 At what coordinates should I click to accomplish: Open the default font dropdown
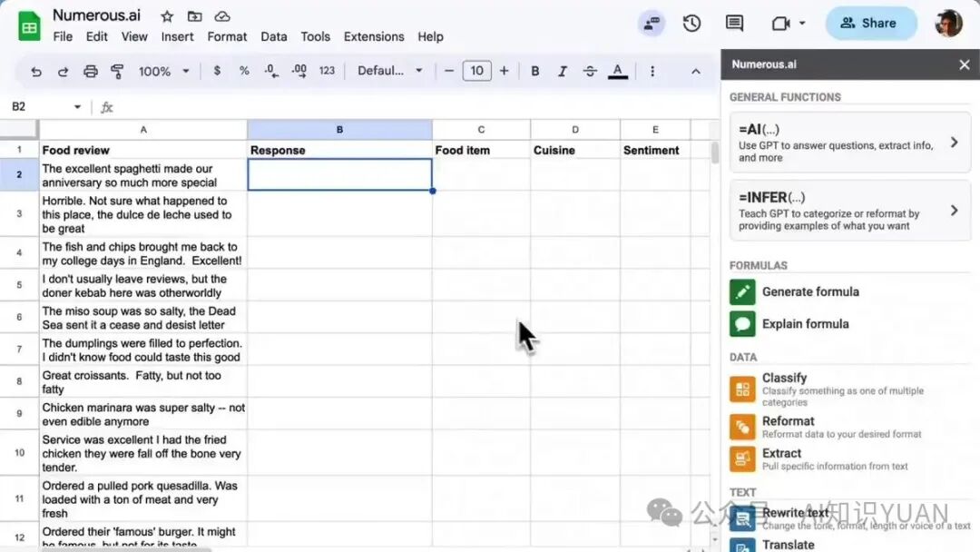[x=390, y=71]
